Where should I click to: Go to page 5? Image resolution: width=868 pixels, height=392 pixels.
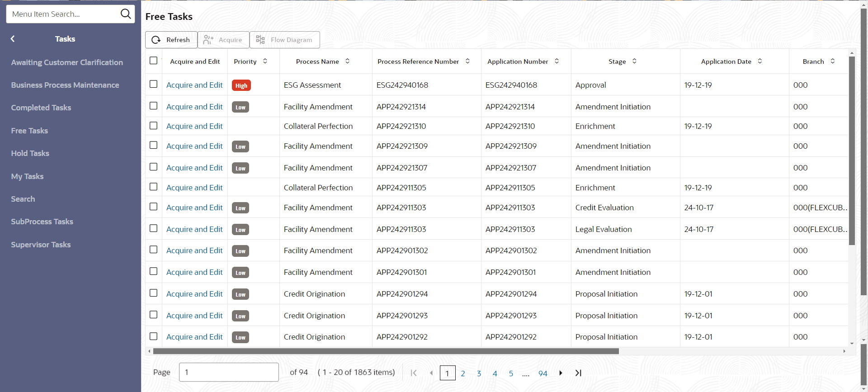[x=511, y=373]
